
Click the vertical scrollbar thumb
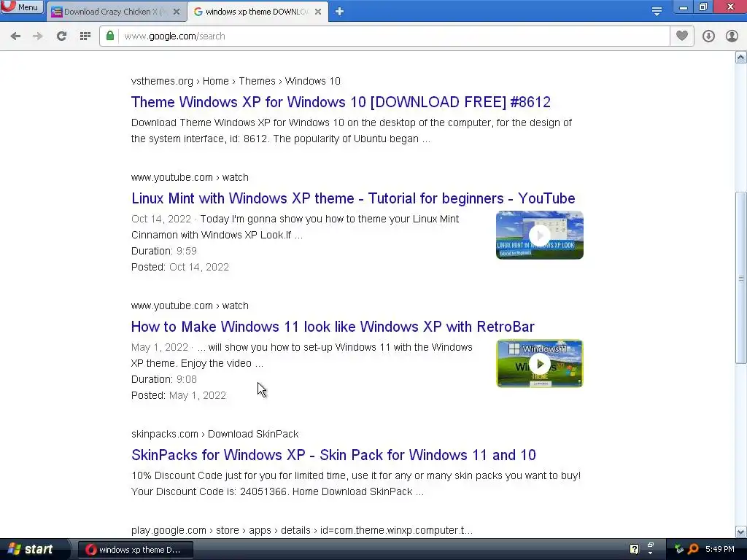pyautogui.click(x=741, y=278)
